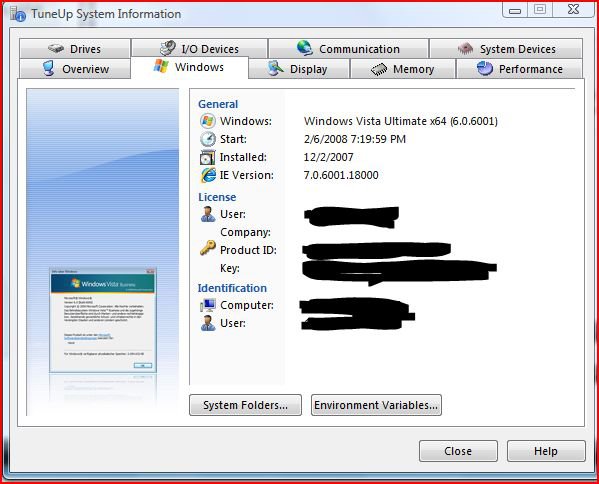Click the Internet Explorer icon by IE Version
This screenshot has width=599, height=484.
pos(208,175)
